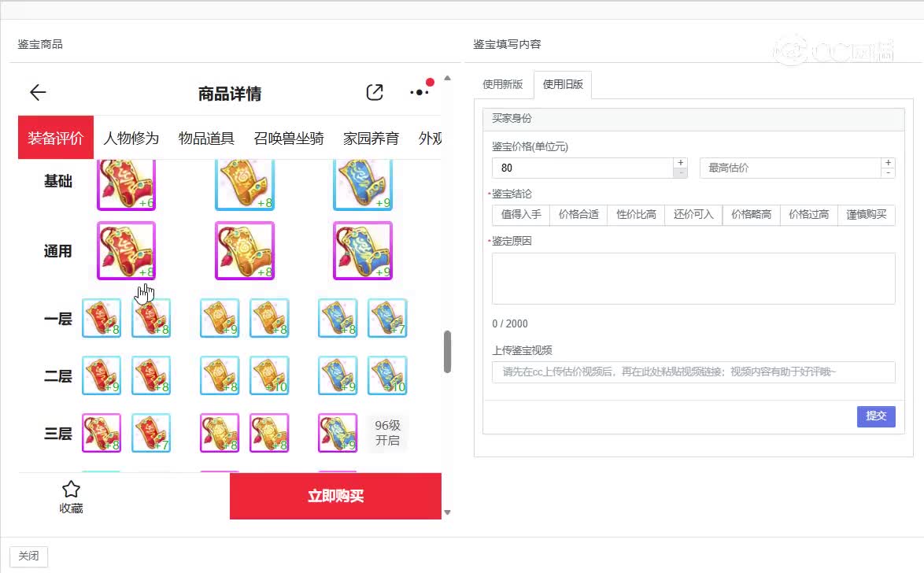Select the red +7 scroll in 三层 row

151,433
